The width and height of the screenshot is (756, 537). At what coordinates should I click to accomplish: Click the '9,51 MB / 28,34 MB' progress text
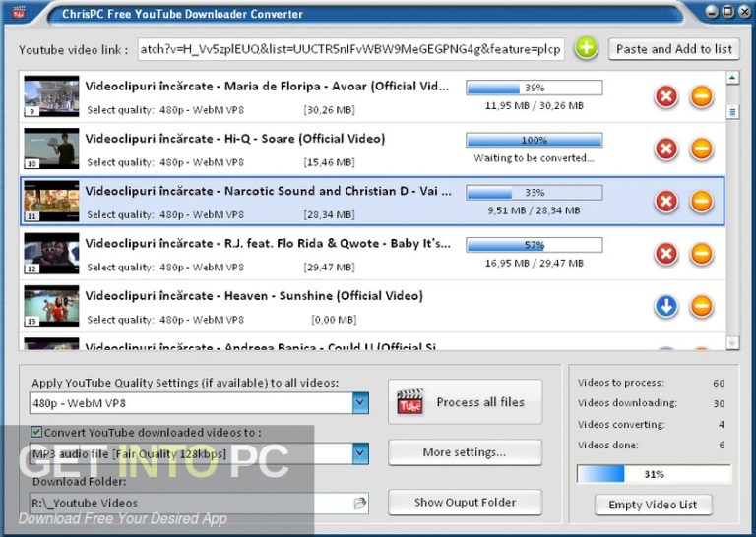[535, 210]
